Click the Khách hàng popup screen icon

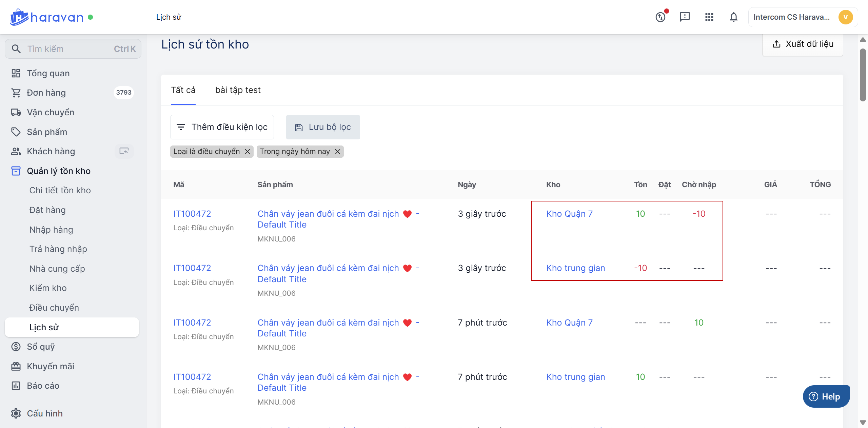coord(124,151)
